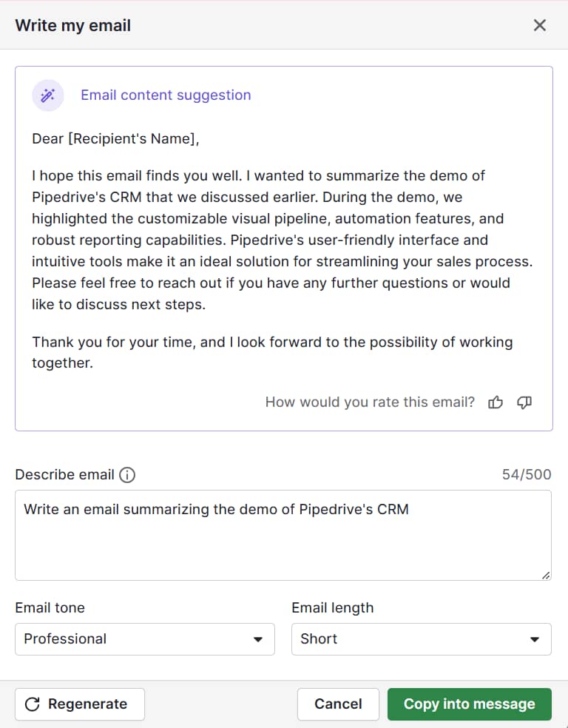
Task: Rate the email with thumbs up
Action: 496,402
